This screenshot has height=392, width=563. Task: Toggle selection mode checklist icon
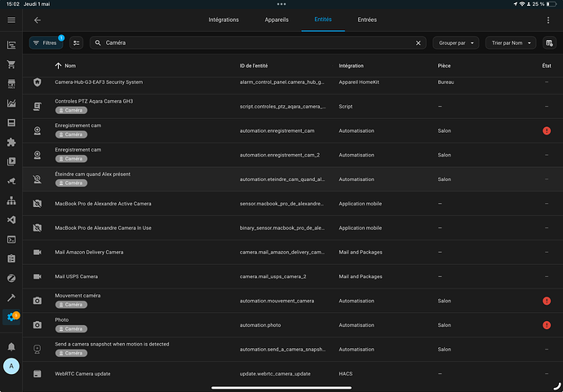pyautogui.click(x=76, y=43)
